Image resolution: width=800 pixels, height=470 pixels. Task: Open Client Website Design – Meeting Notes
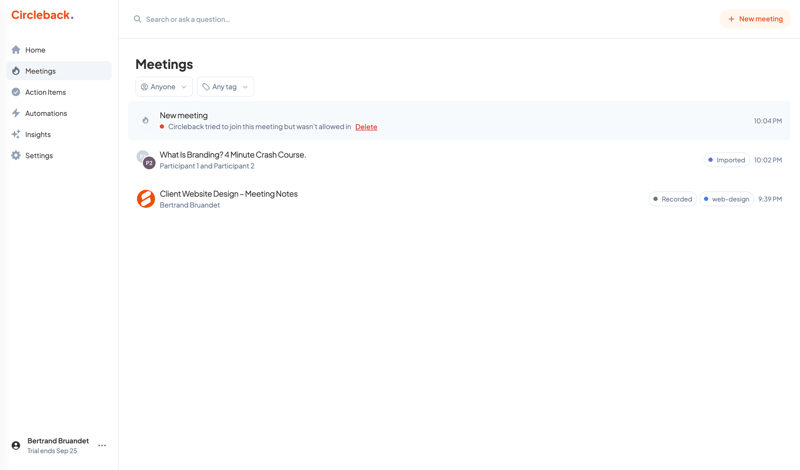tap(229, 194)
